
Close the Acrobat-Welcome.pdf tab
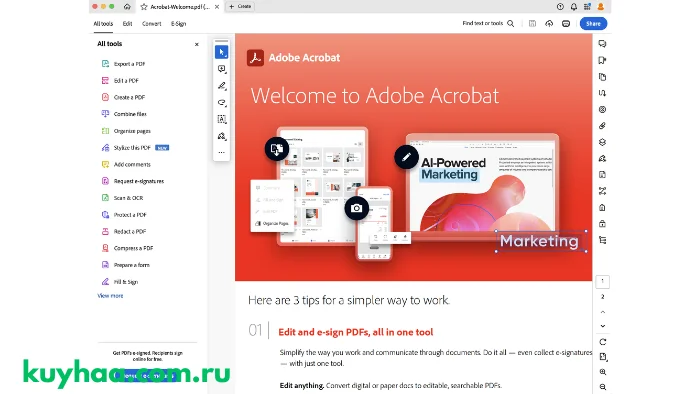pos(217,7)
